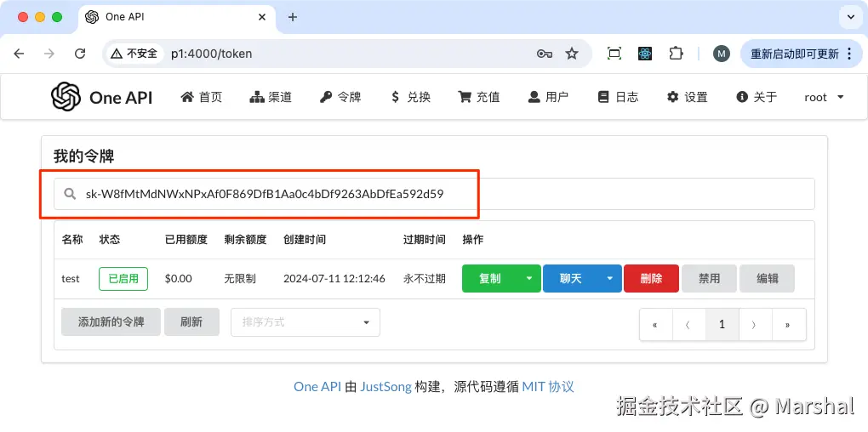Click the $0.00 used quota cell

[x=178, y=279]
